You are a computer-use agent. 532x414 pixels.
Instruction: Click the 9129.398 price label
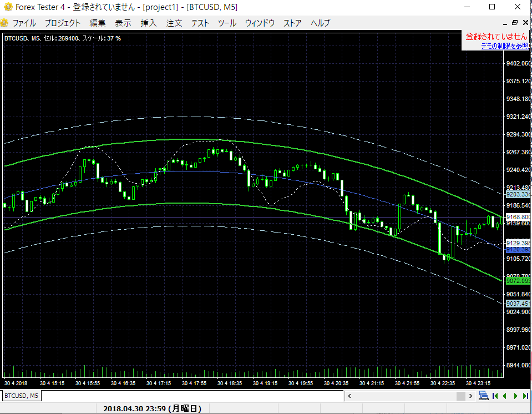click(x=518, y=243)
